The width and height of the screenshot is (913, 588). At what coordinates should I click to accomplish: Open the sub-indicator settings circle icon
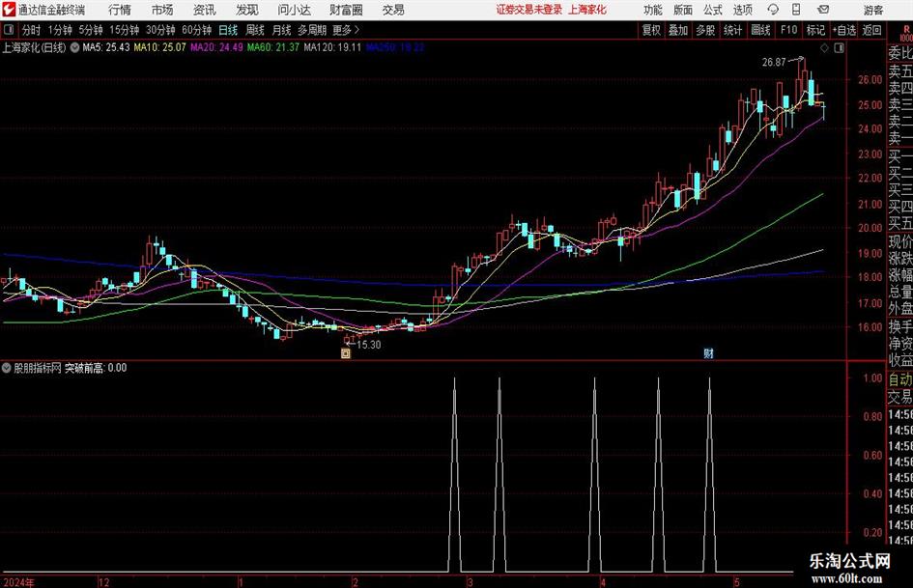[7, 368]
